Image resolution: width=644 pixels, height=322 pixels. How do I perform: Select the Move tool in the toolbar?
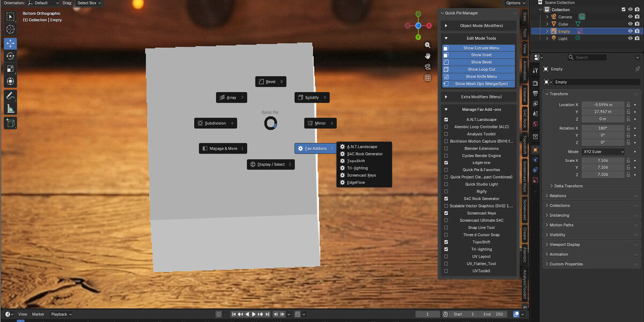pos(10,43)
